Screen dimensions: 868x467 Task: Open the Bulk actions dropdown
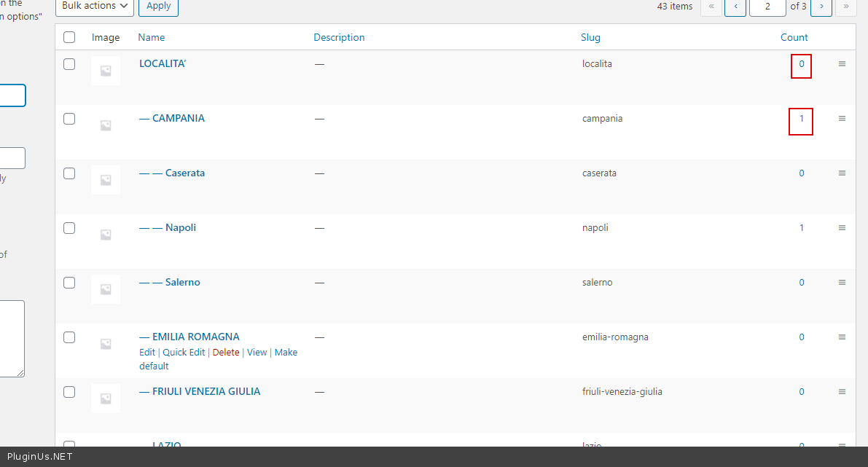95,7
